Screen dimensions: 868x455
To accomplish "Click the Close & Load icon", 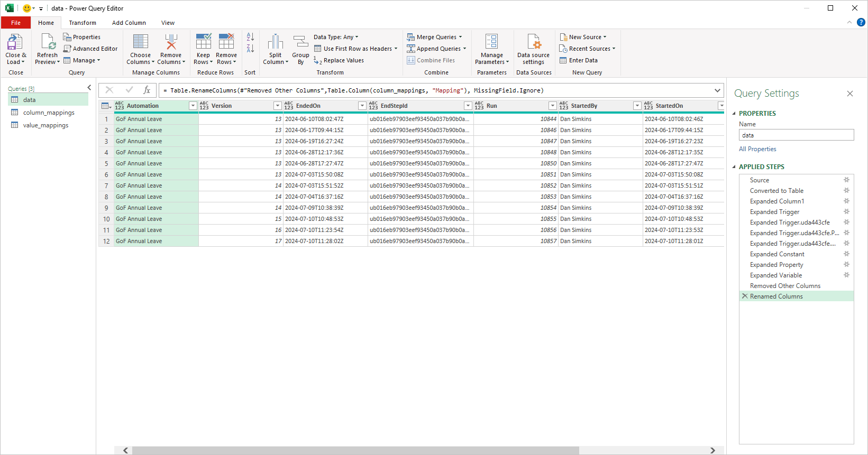I will (15, 42).
